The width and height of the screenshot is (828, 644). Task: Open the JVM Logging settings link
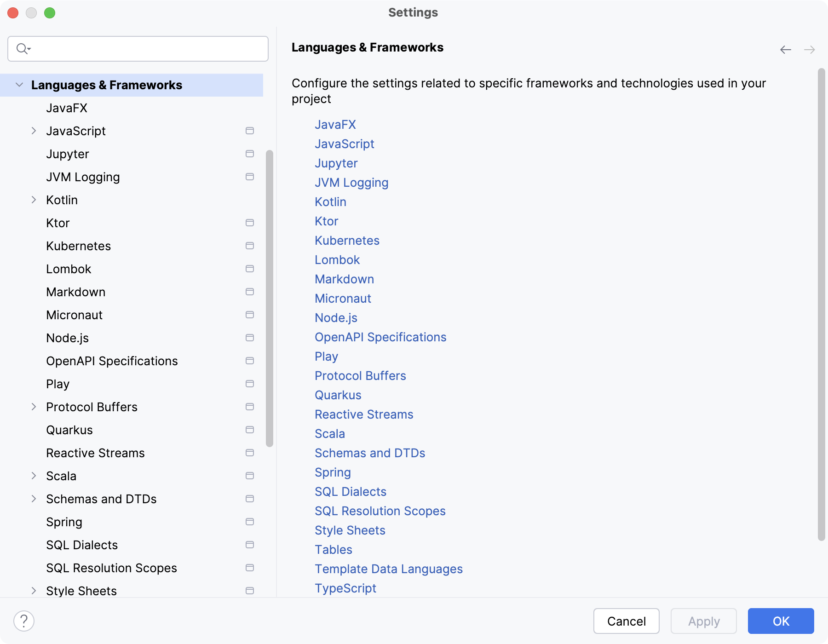[351, 182]
